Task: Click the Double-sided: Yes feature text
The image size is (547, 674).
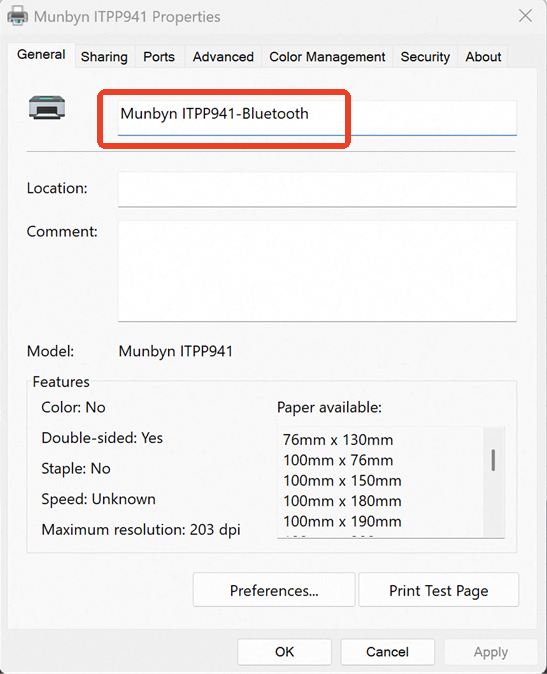Action: coord(102,438)
